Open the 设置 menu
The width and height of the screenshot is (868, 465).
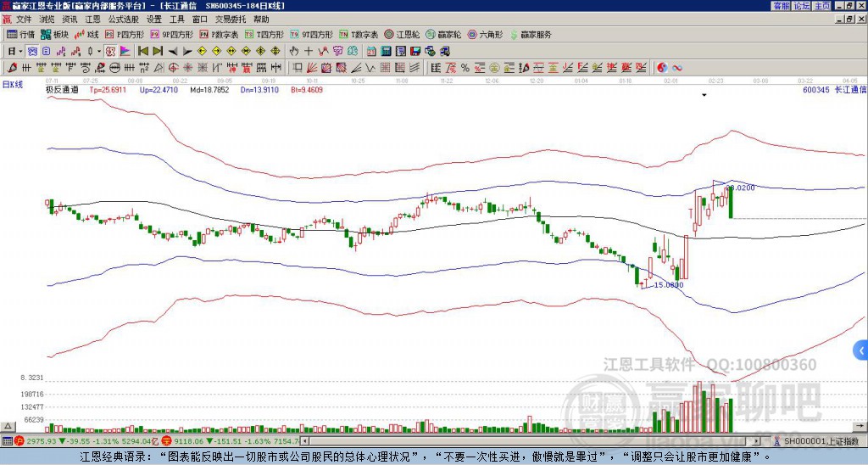pyautogui.click(x=154, y=20)
